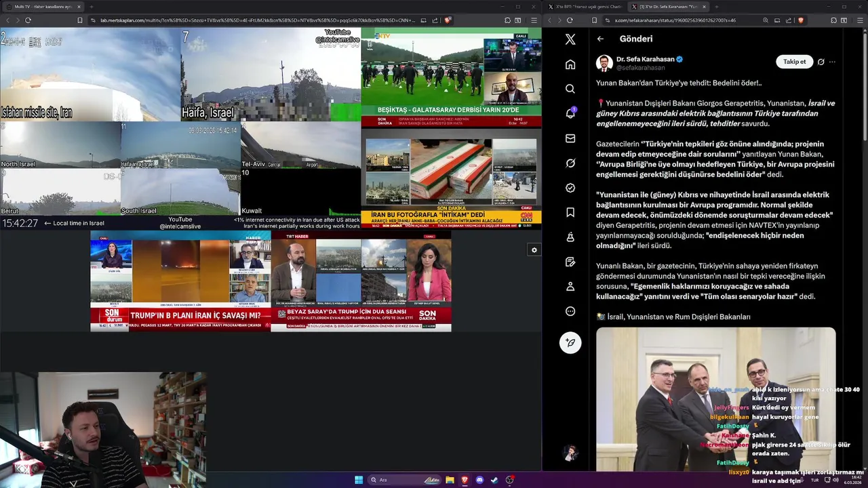The image size is (868, 488).
Task: Go back with arrow beside Gönderi
Action: (x=600, y=39)
